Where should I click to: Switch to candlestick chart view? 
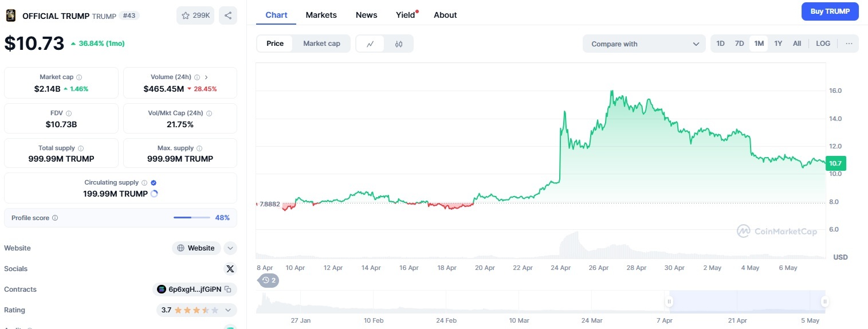point(399,44)
